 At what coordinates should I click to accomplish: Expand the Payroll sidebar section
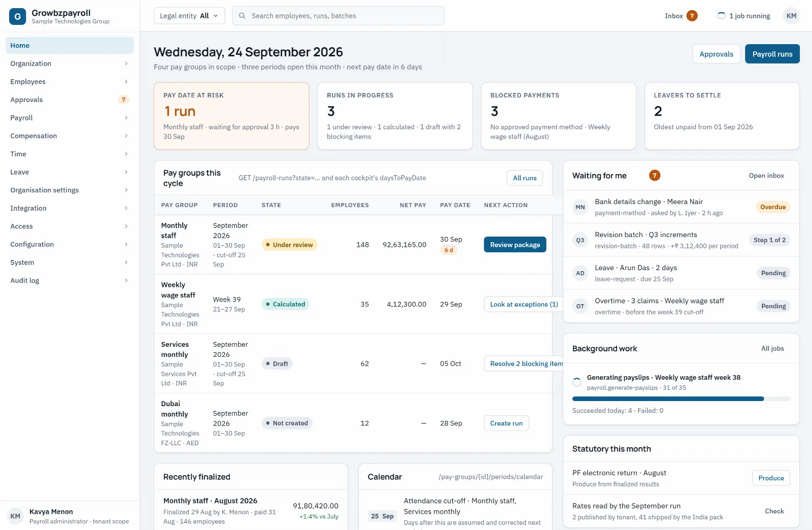tap(70, 118)
